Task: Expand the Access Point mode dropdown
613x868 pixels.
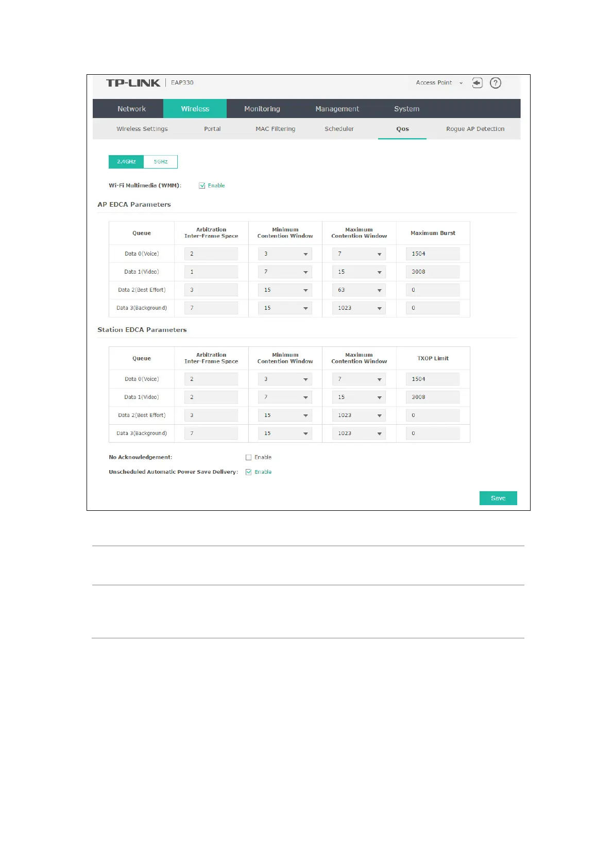Action: (439, 82)
